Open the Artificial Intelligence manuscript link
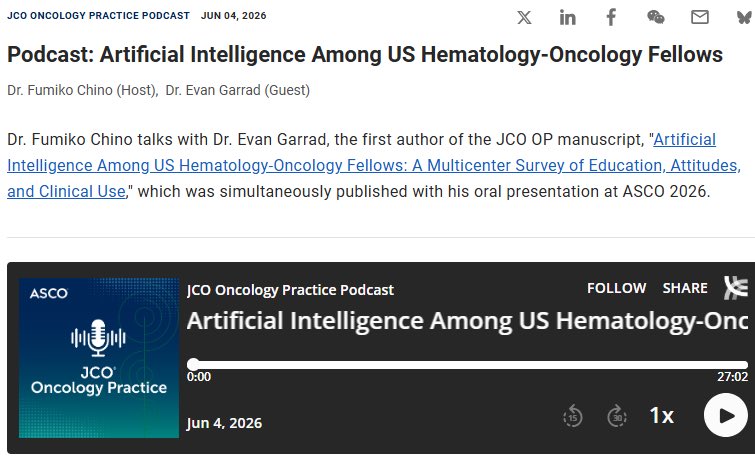The height and width of the screenshot is (468, 755). (374, 165)
